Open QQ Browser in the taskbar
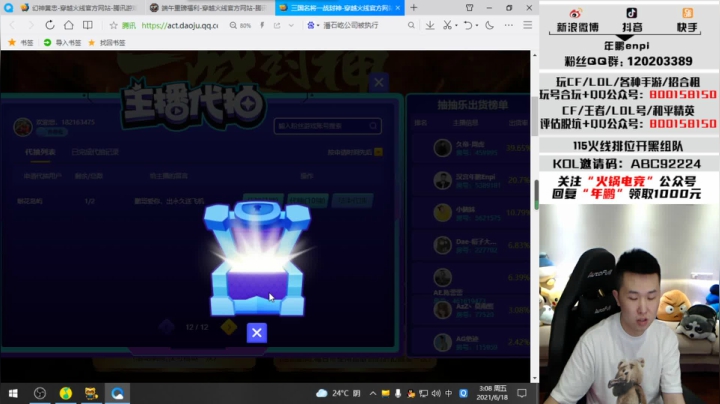 [x=117, y=393]
